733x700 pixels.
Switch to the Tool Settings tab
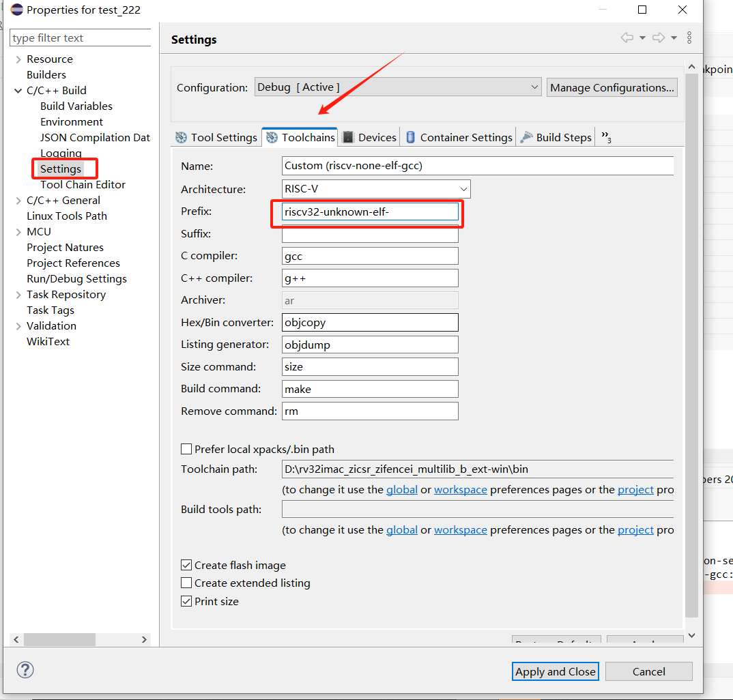tap(216, 137)
